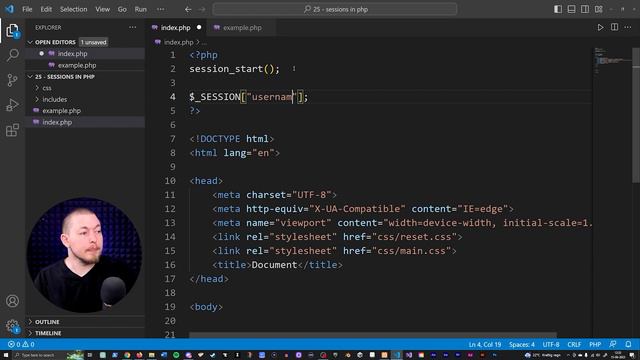Screen dimensions: 640x360
Task: Click the feedback icon in status bar
Action: (613, 344)
